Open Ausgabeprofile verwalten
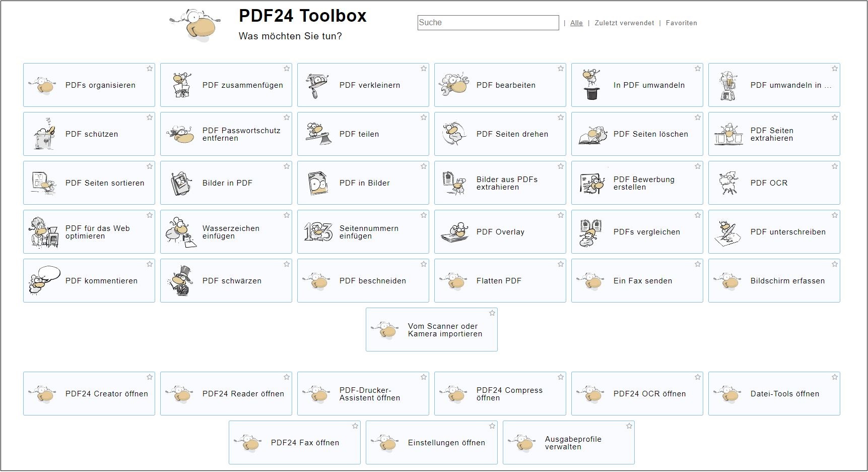The height and width of the screenshot is (472, 868). coord(568,443)
